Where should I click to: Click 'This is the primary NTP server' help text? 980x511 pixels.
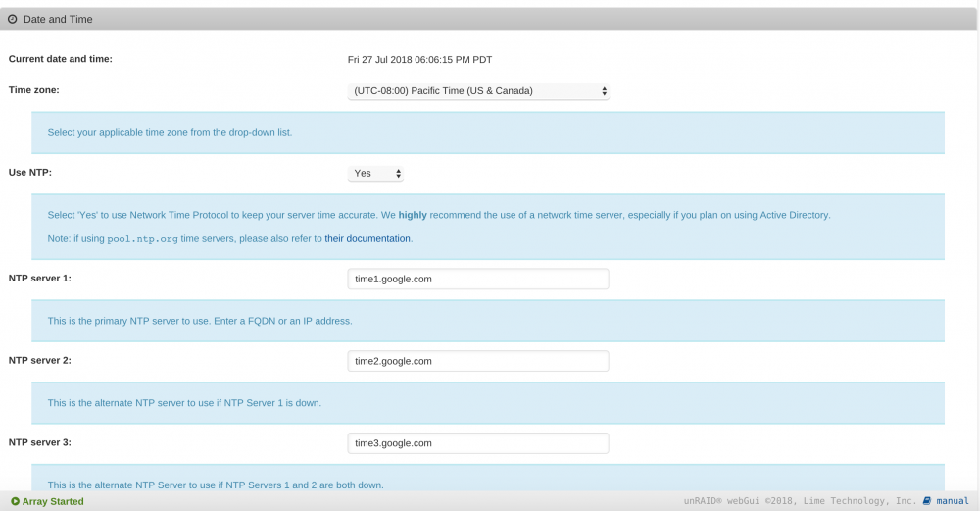tap(200, 321)
